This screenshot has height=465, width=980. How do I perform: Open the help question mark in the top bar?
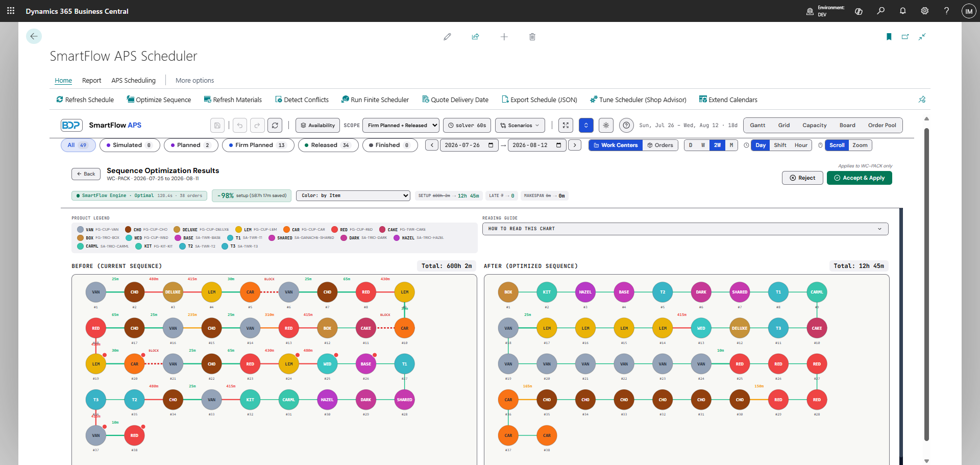coord(947,11)
